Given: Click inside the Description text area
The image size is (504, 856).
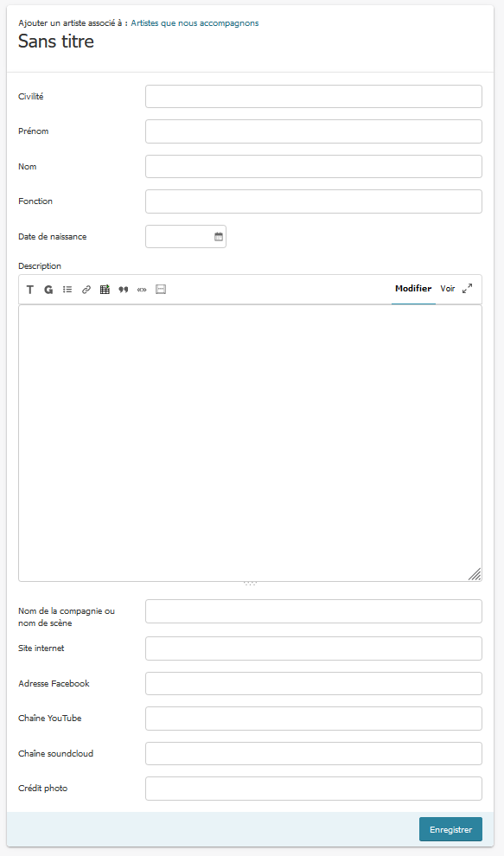Looking at the screenshot, I should (x=250, y=444).
